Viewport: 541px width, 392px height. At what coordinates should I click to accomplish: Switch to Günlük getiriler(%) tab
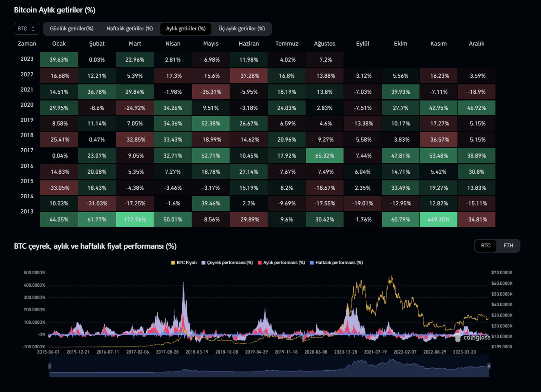pos(71,29)
